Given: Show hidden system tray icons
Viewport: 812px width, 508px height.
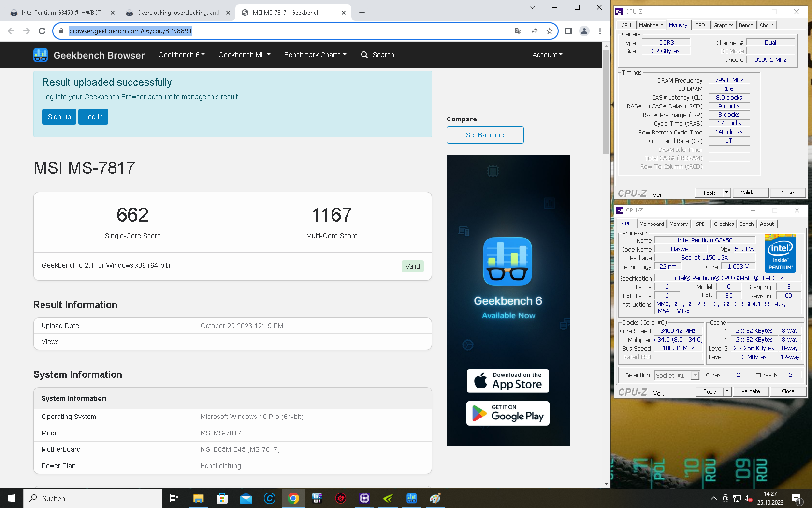Looking at the screenshot, I should point(713,498).
